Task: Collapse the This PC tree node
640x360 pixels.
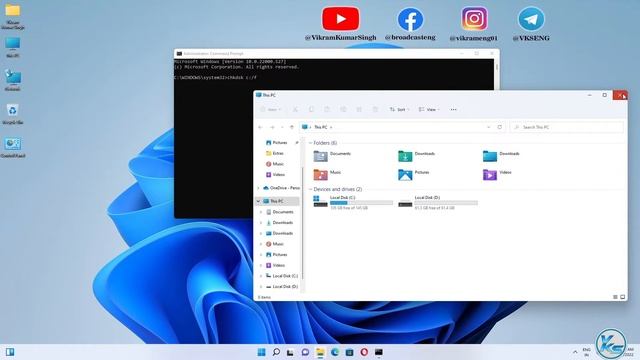Action: pos(258,201)
